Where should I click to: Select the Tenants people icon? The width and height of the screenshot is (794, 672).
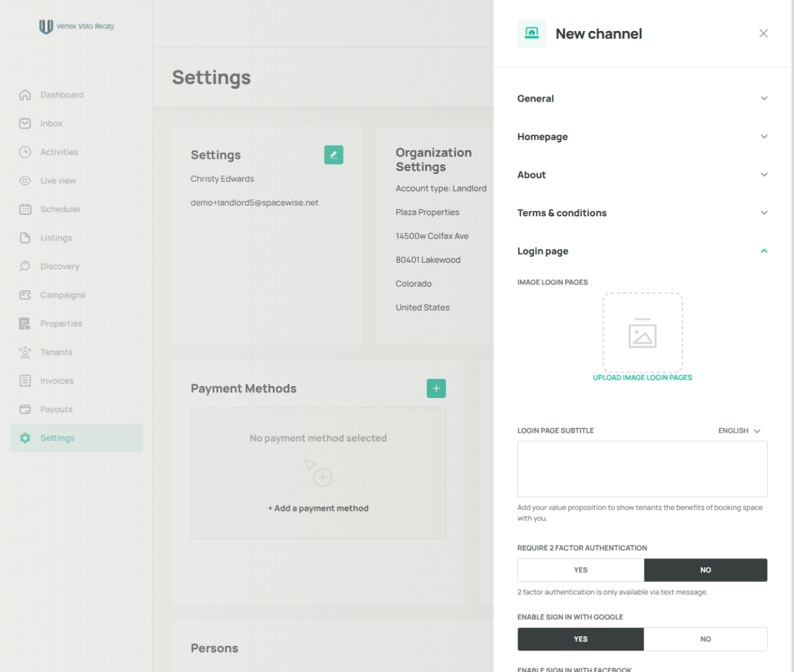tap(25, 352)
